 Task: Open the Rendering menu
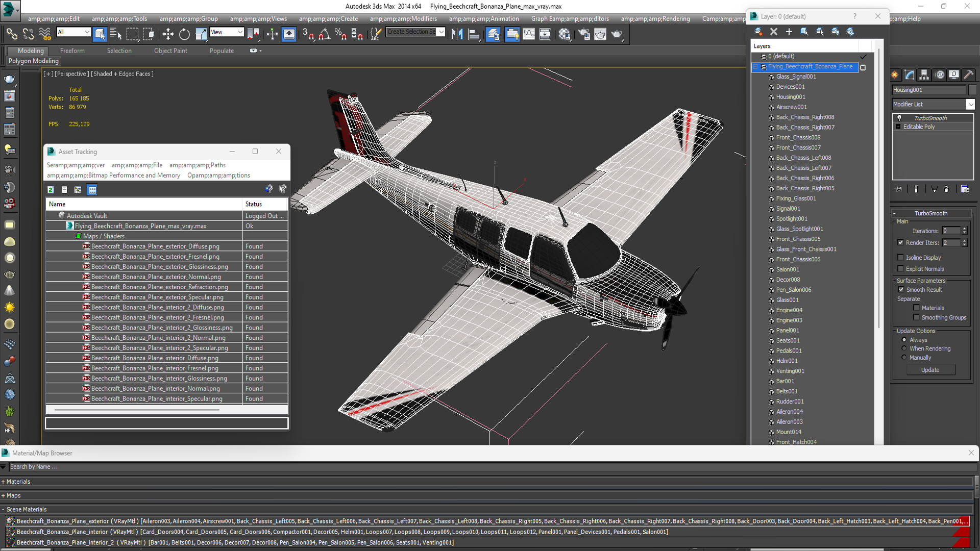tap(655, 19)
